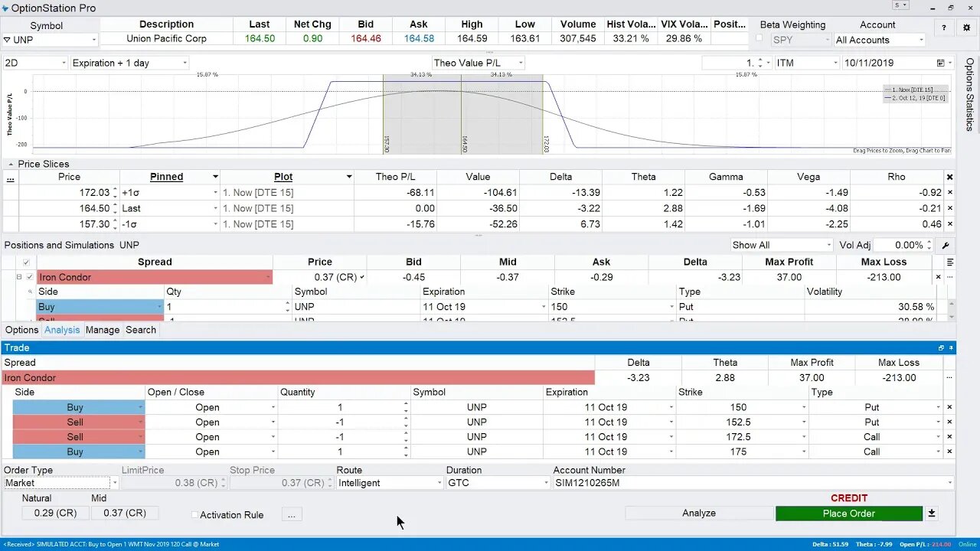Click the strike count stepper beside ITM
Screen dimensions: 980x551
coord(759,64)
